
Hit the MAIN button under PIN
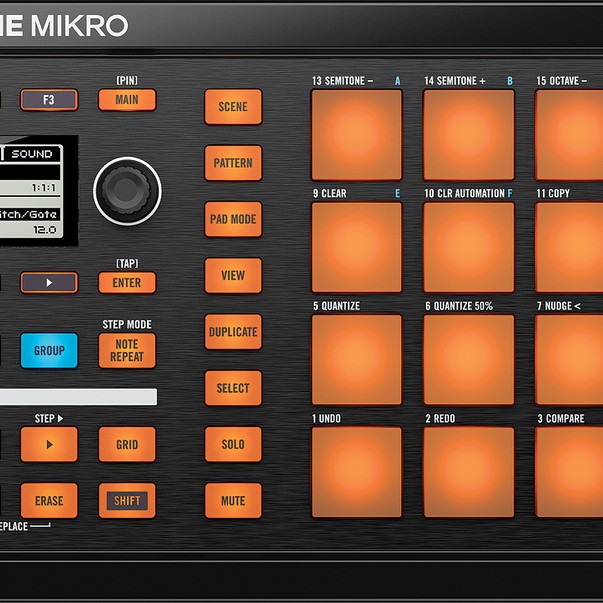(x=127, y=100)
